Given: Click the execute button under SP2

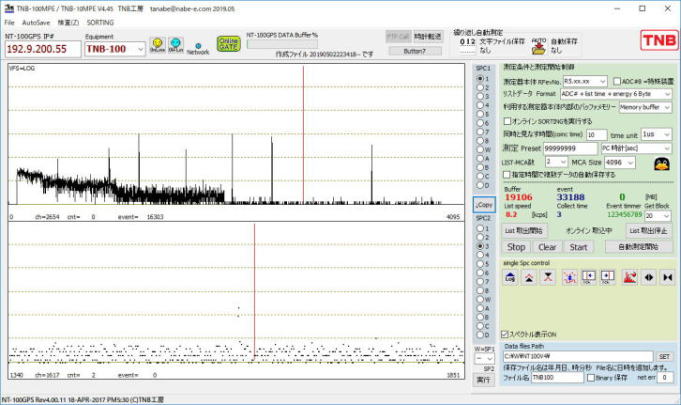Looking at the screenshot, I should (483, 380).
